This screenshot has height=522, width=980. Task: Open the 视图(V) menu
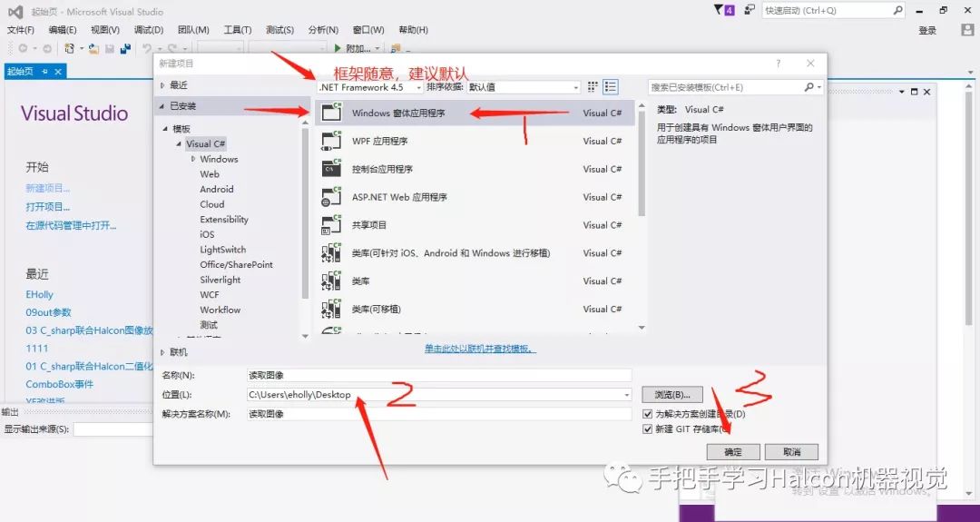105,30
